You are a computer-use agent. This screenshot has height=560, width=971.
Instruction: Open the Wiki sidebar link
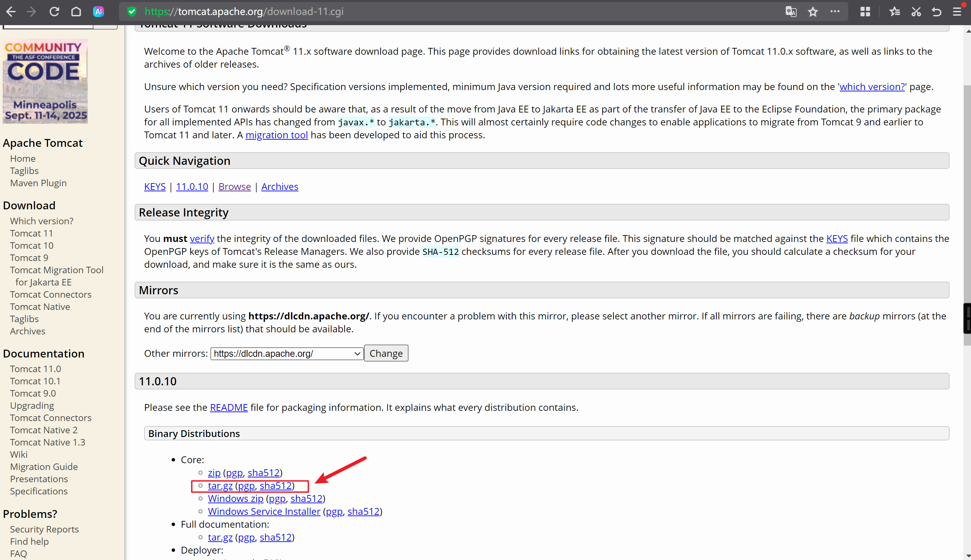click(x=19, y=455)
